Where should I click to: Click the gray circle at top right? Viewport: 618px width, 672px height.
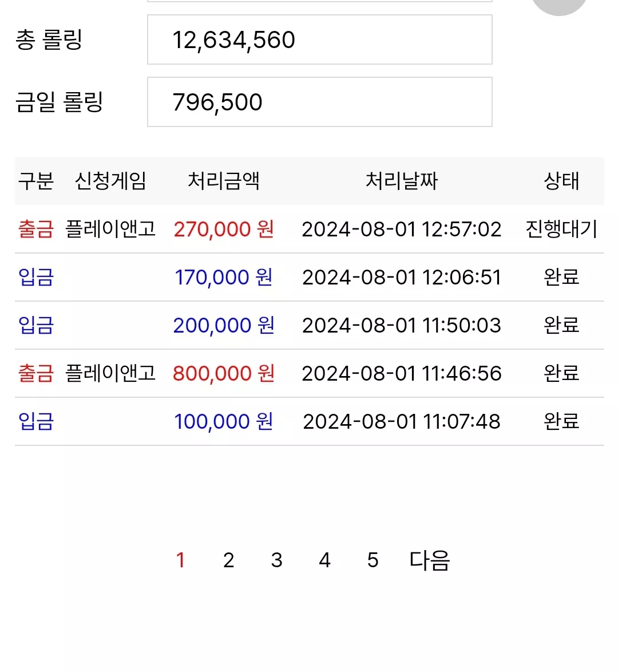(x=559, y=6)
